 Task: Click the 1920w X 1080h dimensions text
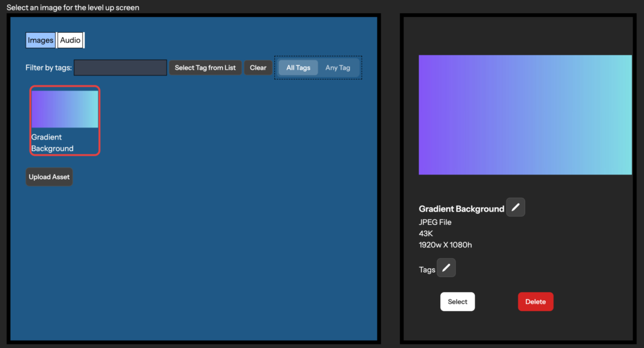(x=445, y=245)
